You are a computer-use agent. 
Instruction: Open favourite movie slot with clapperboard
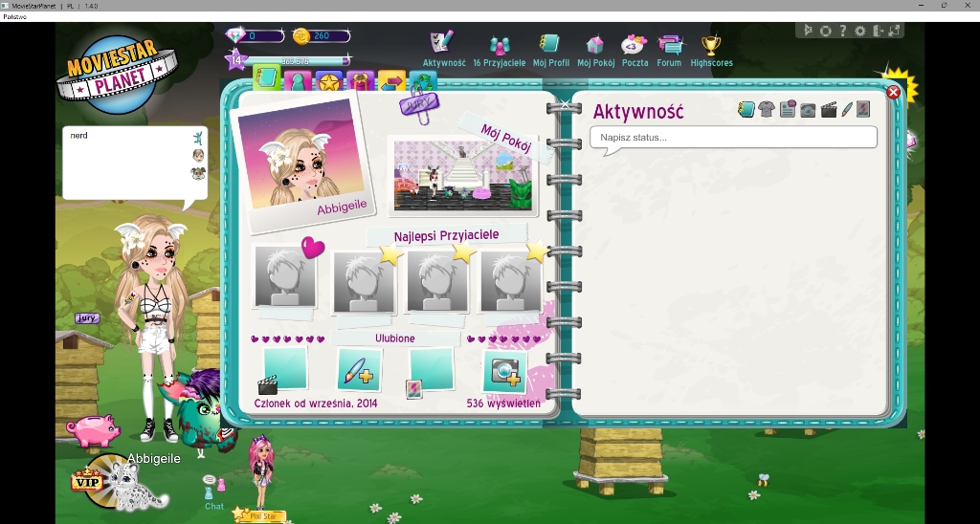point(285,369)
